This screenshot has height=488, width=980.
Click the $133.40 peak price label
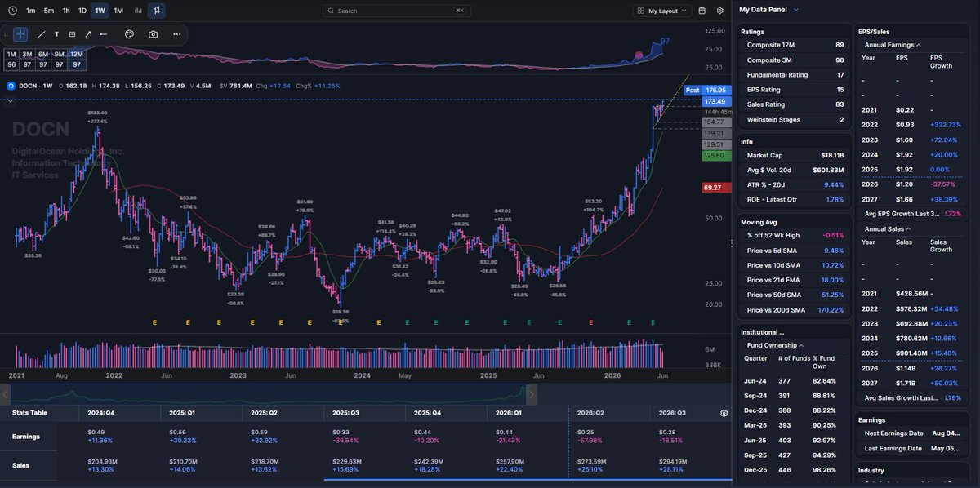point(97,113)
